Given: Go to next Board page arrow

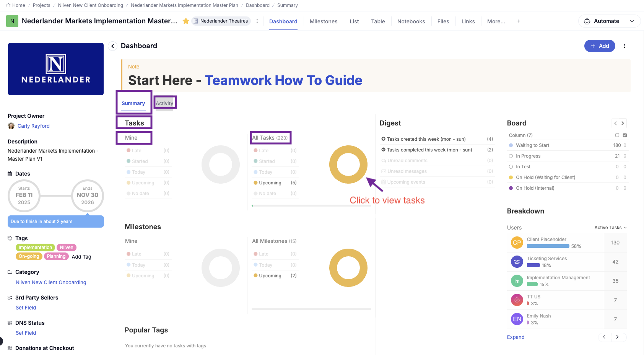Looking at the screenshot, I should (623, 123).
